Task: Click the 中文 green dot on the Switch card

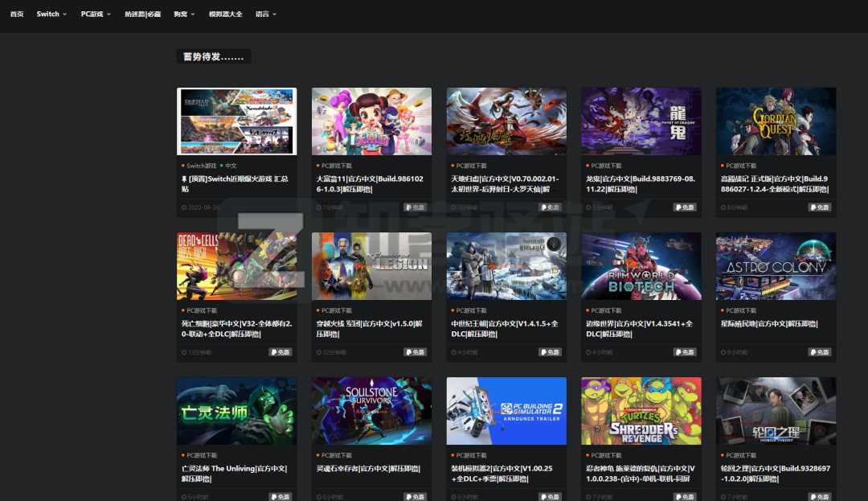Action: [x=221, y=164]
